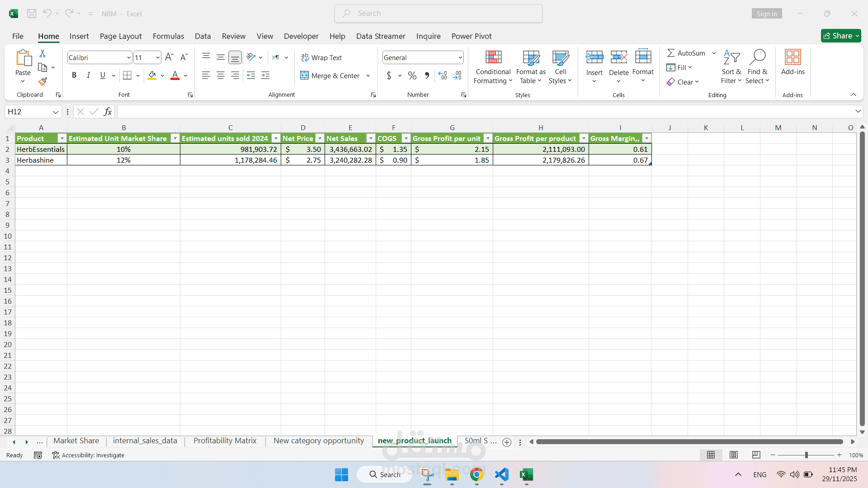Screen dimensions: 868x488
Task: Click the Format Painter brush icon
Action: [x=42, y=82]
